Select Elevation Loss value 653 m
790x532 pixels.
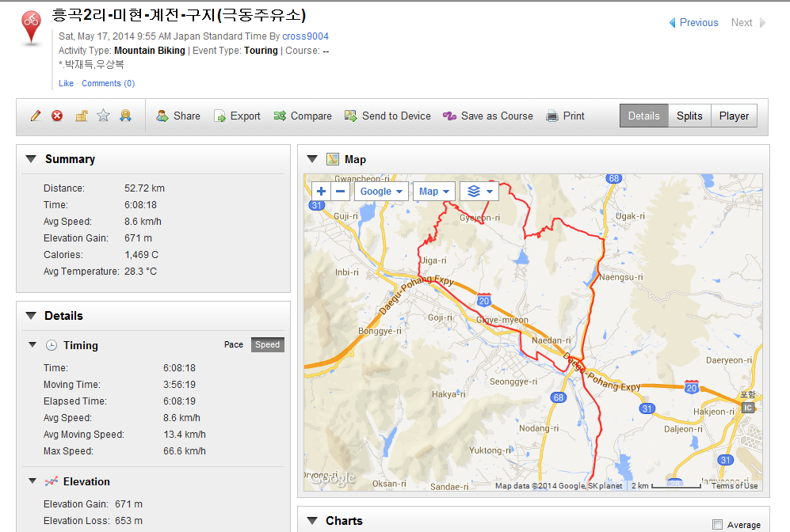[128, 520]
